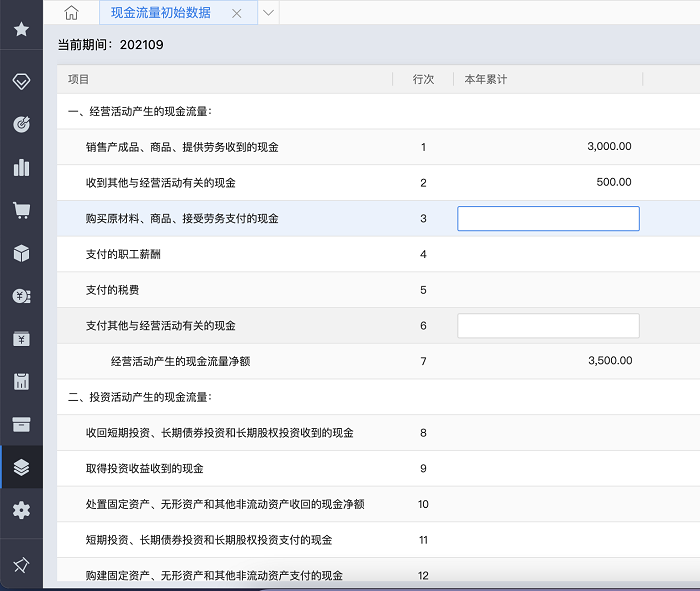Go to the home tab icon
Image resolution: width=700 pixels, height=591 pixels.
[71, 13]
